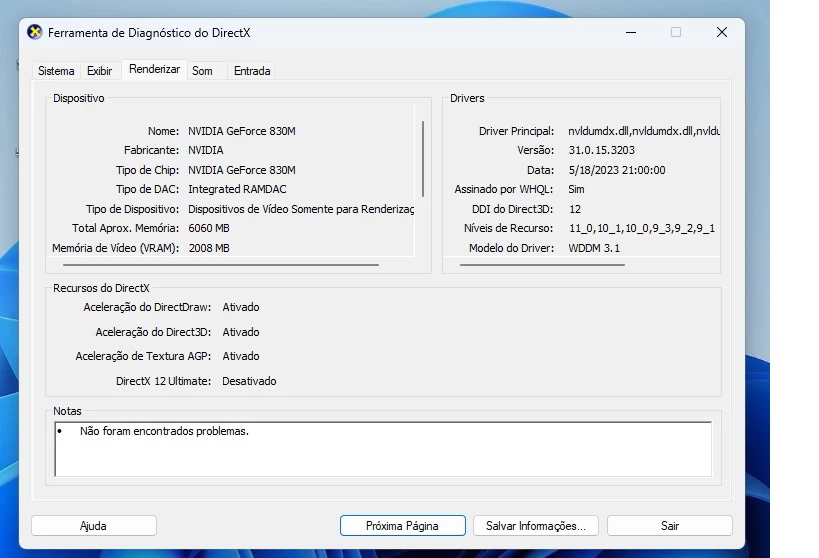Click the Nome value NVIDIA GeForce 830M

(x=242, y=131)
